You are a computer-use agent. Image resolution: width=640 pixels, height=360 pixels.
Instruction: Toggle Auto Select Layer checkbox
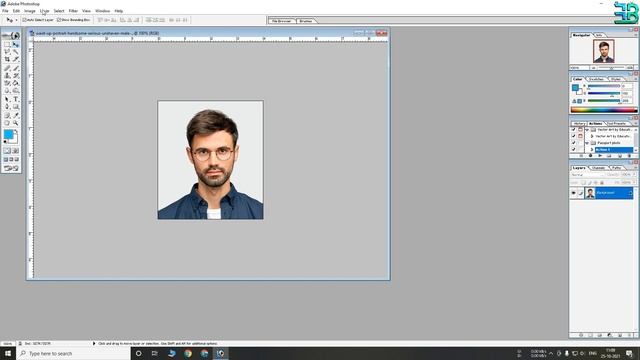pyautogui.click(x=24, y=20)
